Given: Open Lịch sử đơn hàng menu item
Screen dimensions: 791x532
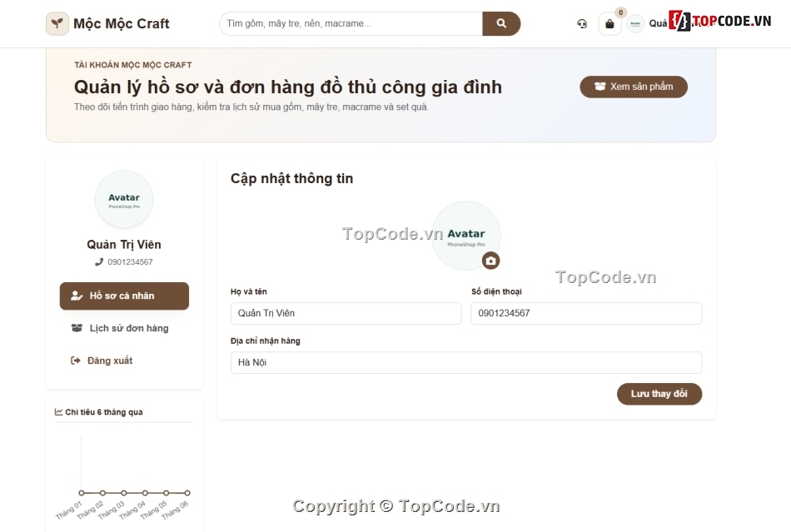Looking at the screenshot, I should click(x=124, y=328).
